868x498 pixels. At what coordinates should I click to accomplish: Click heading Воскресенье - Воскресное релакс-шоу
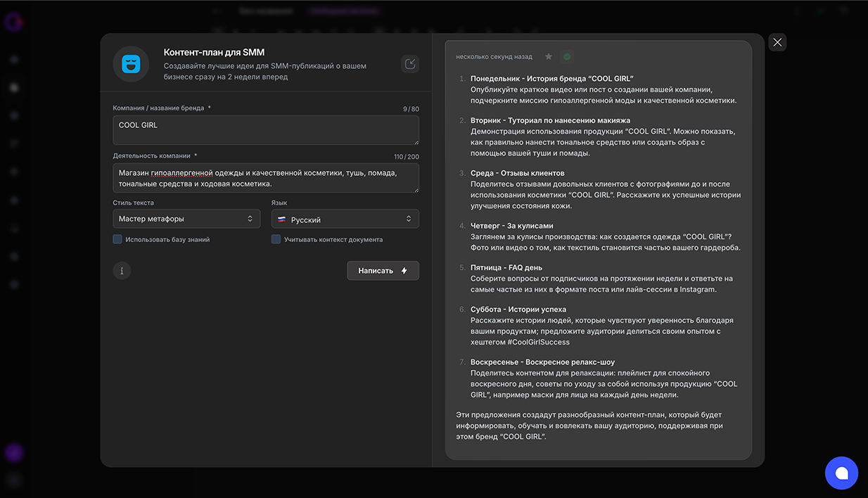542,362
